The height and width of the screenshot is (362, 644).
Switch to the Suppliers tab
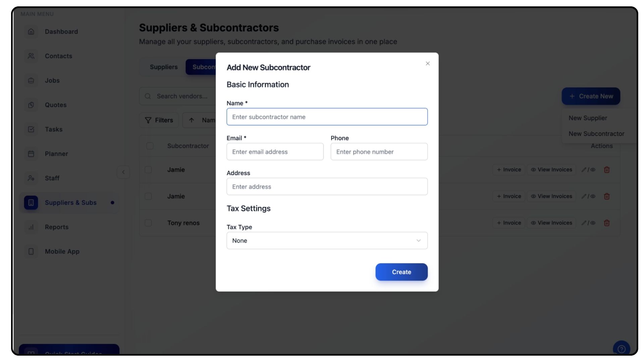[164, 67]
